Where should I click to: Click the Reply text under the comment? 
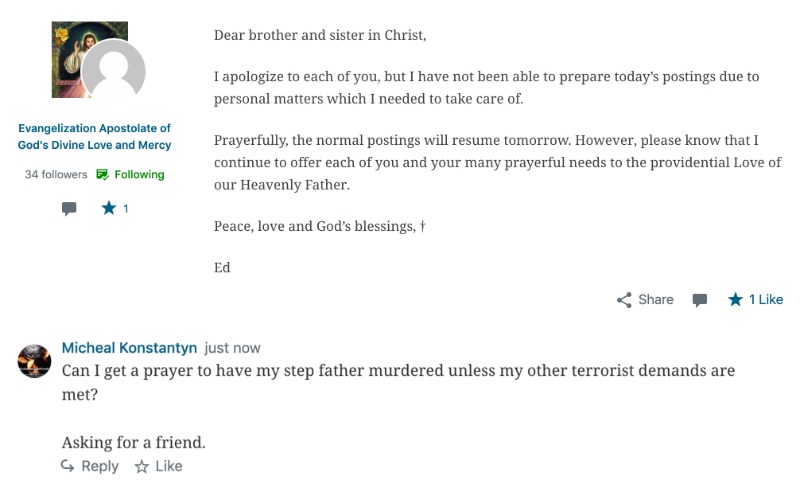pyautogui.click(x=100, y=466)
